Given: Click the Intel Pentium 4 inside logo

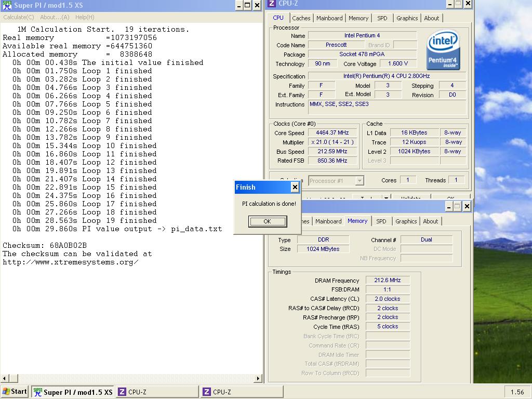Looking at the screenshot, I should pyautogui.click(x=443, y=50).
